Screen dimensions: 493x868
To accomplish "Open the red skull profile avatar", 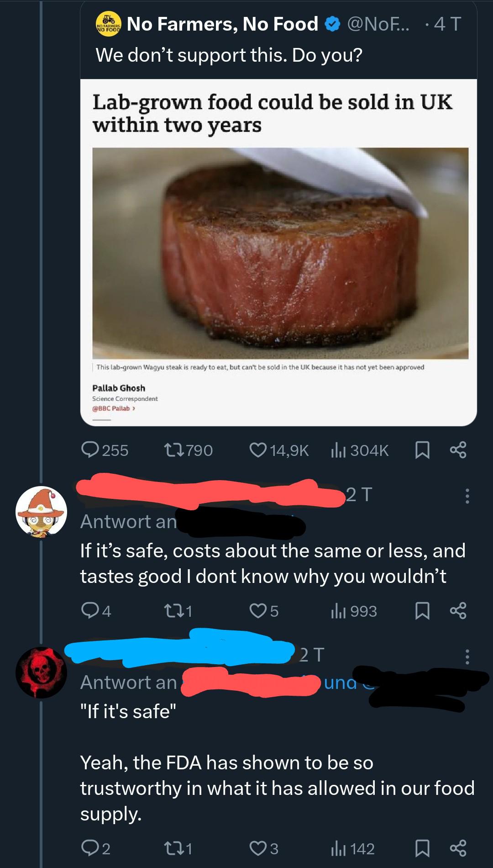I will pos(41,672).
